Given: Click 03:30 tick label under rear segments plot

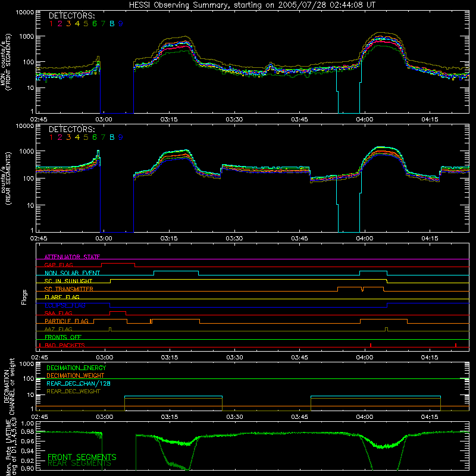Looking at the screenshot, I should pyautogui.click(x=234, y=239).
